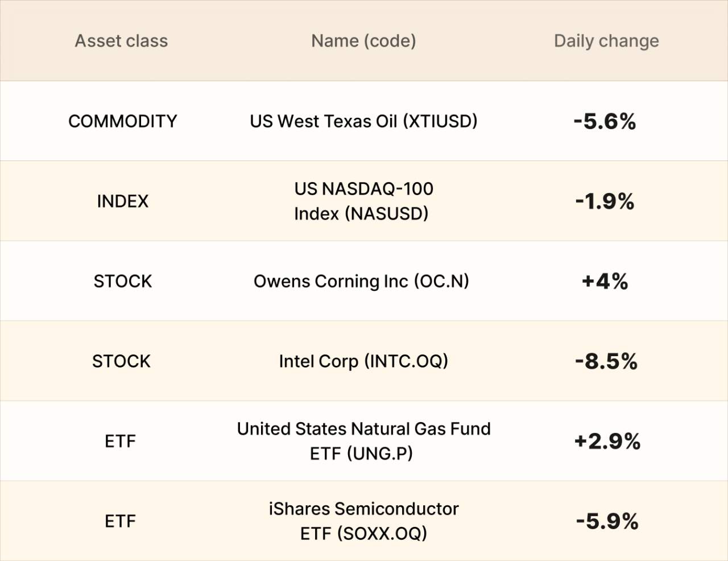Open US NASDAQ-100 Index (NASUSD)
728x561 pixels.
363,201
